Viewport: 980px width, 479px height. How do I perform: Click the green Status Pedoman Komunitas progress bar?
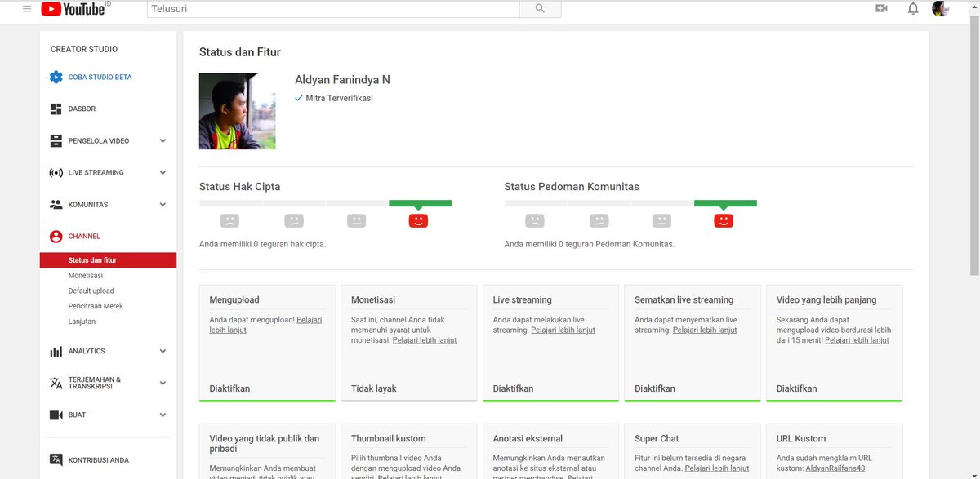(725, 203)
